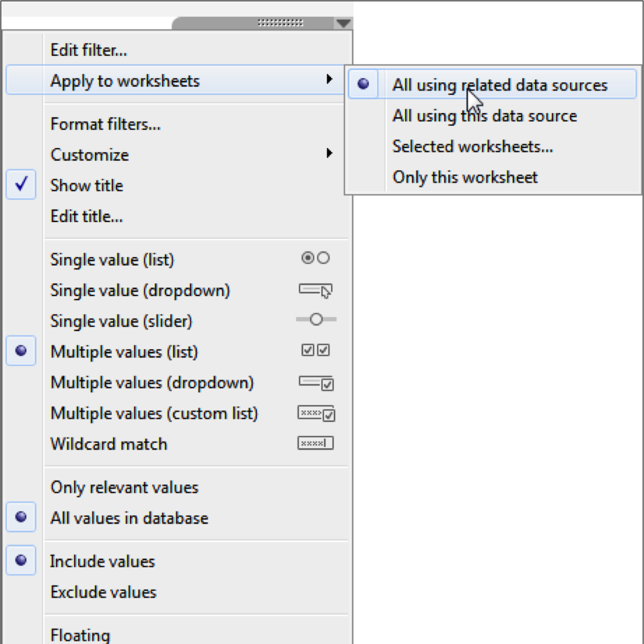Click the filter card drag handle grip
644x644 pixels.
280,23
